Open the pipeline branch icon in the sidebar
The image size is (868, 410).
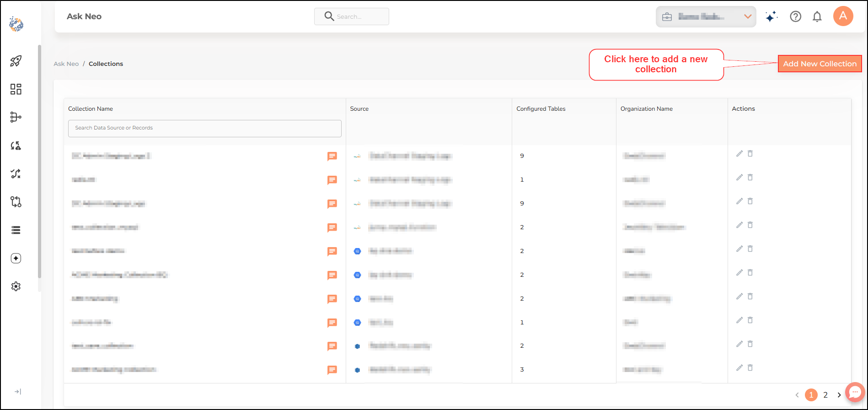16,117
